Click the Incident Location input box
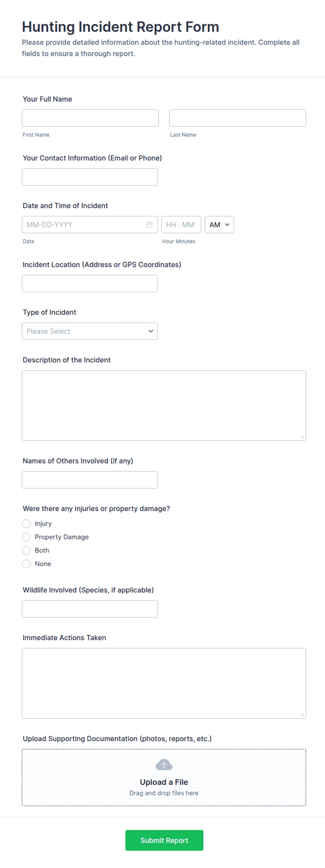This screenshot has width=325, height=868. click(x=90, y=283)
